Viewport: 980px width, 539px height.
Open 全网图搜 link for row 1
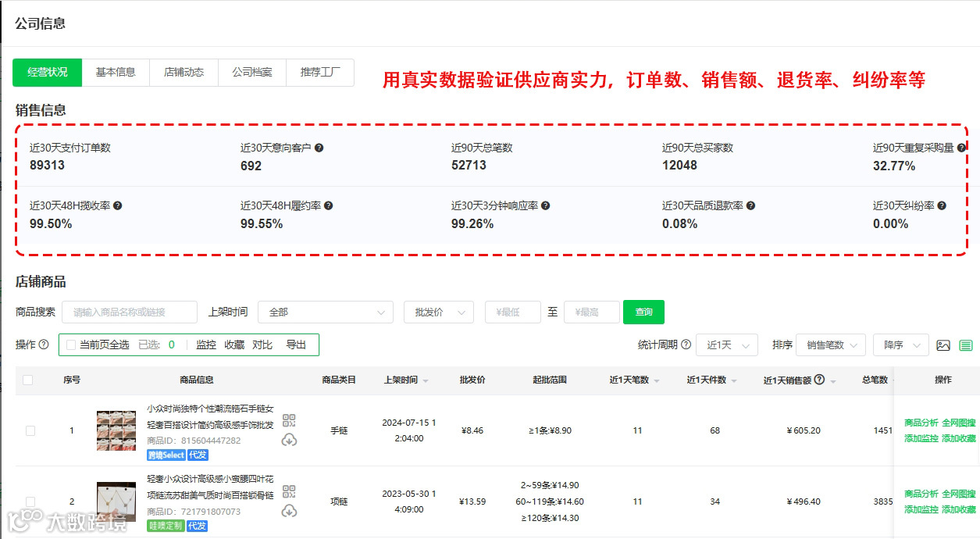coord(959,423)
